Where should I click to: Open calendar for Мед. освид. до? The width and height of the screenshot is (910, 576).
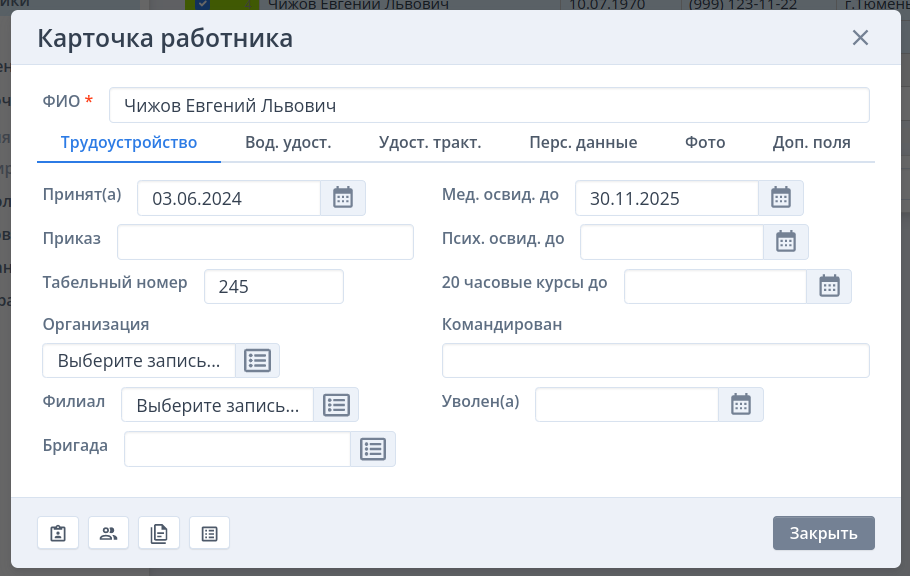(781, 198)
